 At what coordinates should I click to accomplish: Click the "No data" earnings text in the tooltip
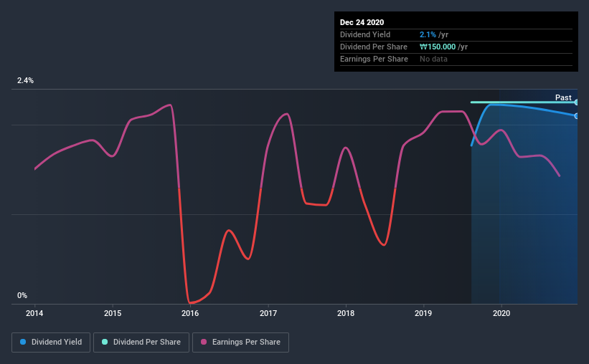pos(433,59)
